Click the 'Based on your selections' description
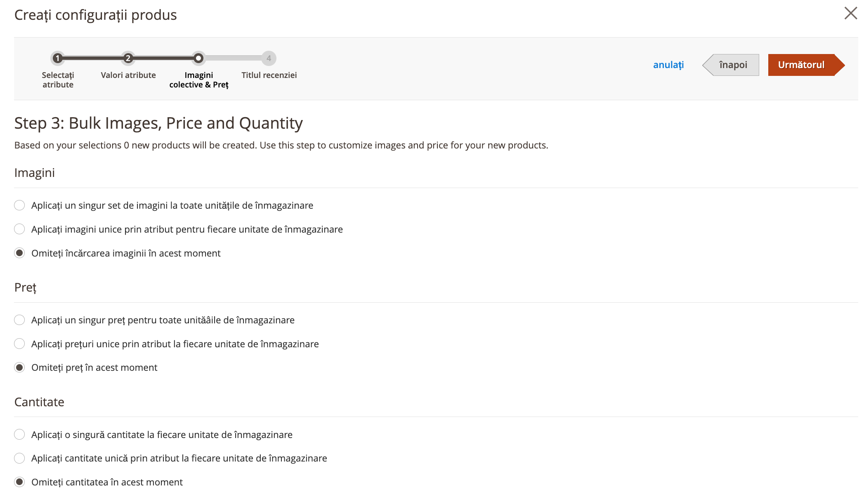This screenshot has height=504, width=864. (x=281, y=145)
